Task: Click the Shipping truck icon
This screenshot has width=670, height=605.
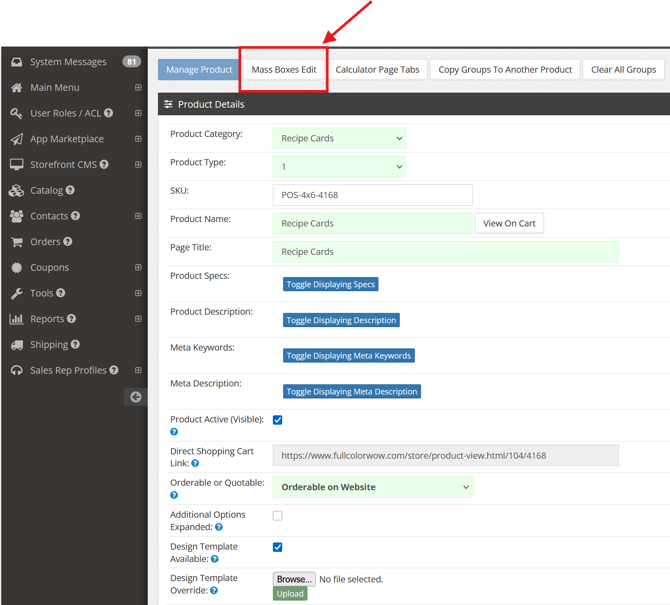Action: (17, 345)
